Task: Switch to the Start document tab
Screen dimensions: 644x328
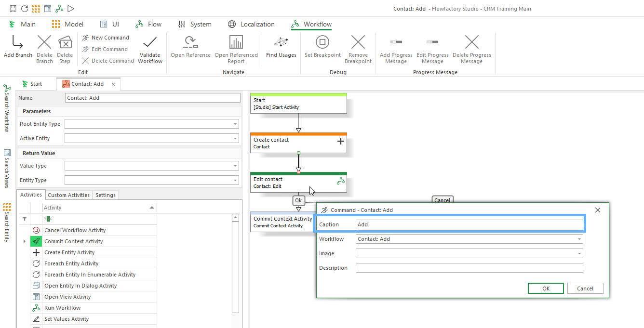Action: click(32, 84)
